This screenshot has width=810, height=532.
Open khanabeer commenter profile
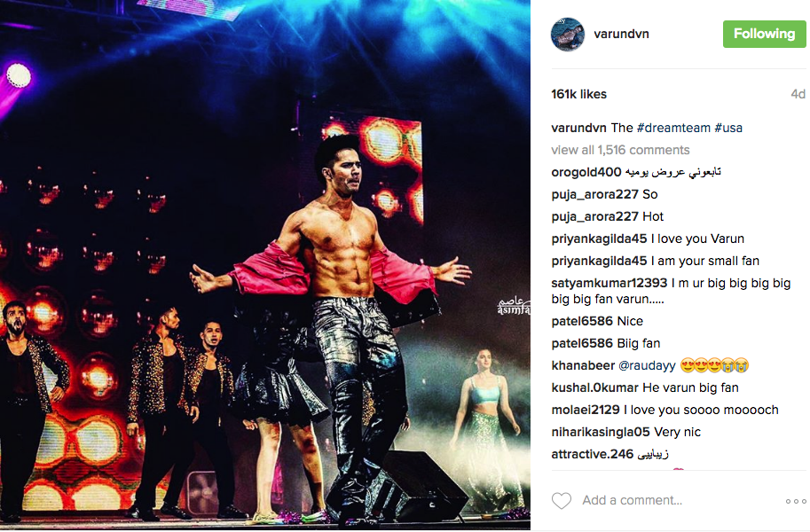point(583,365)
